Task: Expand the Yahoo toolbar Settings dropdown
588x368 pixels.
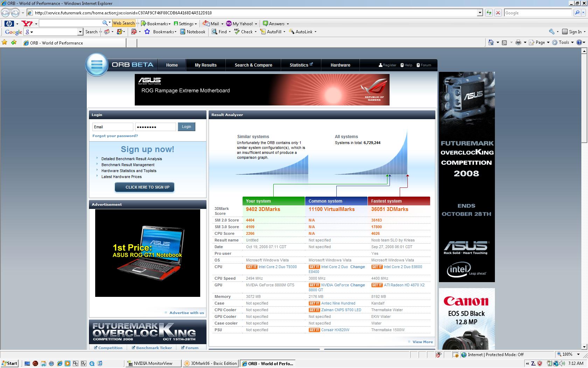Action: [196, 24]
